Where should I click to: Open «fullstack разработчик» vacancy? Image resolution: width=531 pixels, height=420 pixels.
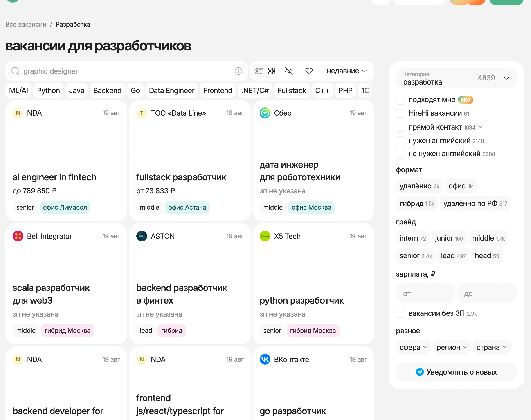coord(181,177)
